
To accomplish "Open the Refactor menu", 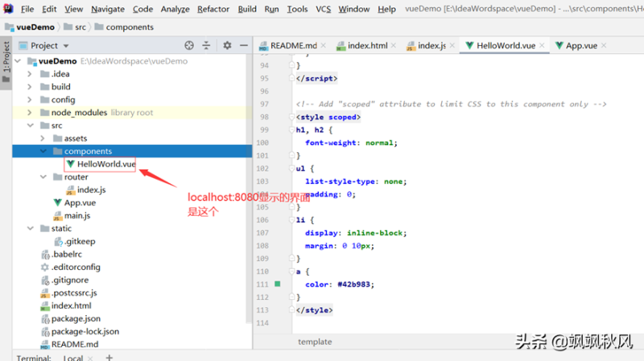I will click(x=213, y=9).
